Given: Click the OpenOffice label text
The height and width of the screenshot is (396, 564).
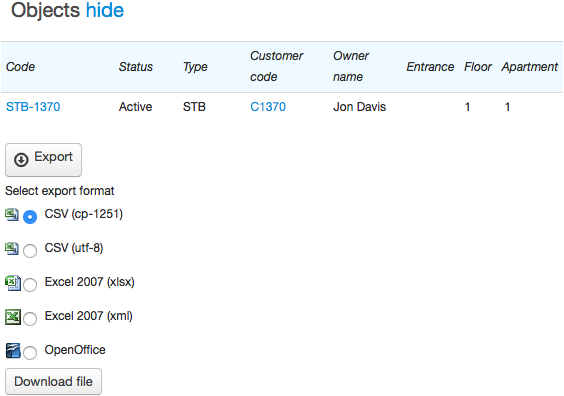Looking at the screenshot, I should tap(75, 350).
